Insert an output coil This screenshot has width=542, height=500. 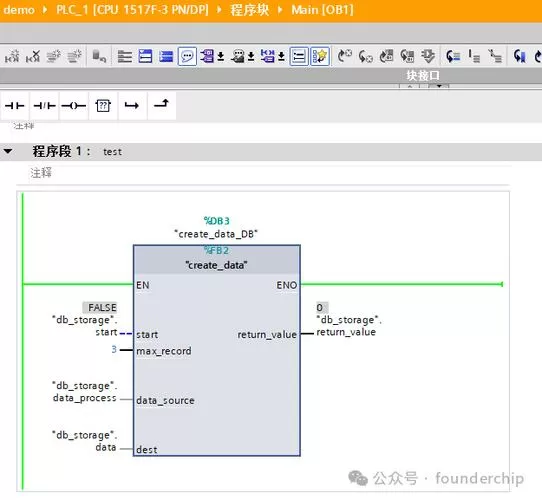tap(74, 105)
